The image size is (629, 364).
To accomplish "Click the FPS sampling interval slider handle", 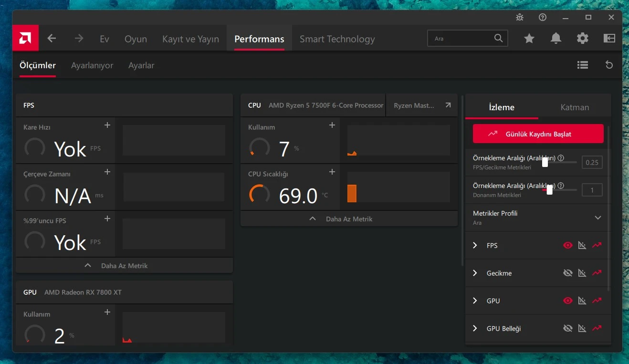I will point(545,162).
